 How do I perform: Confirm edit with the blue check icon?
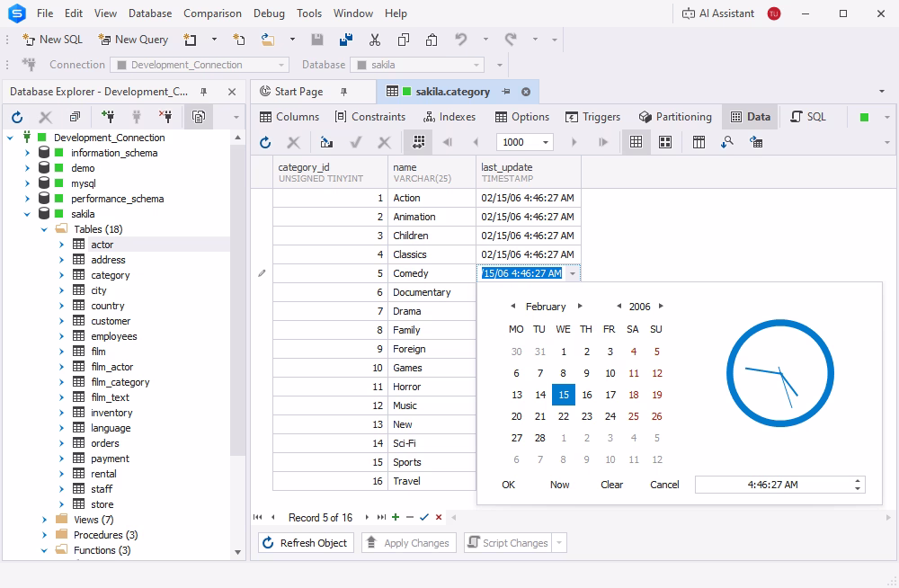tap(424, 518)
